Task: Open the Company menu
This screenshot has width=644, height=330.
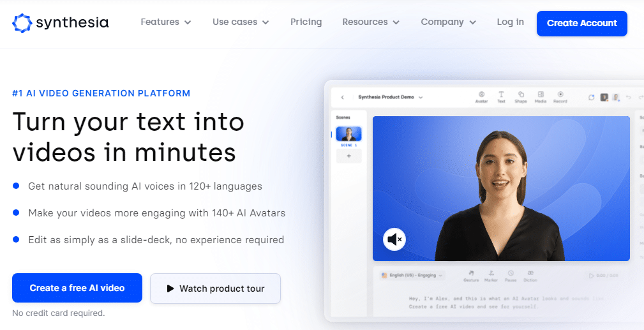Action: (x=448, y=22)
